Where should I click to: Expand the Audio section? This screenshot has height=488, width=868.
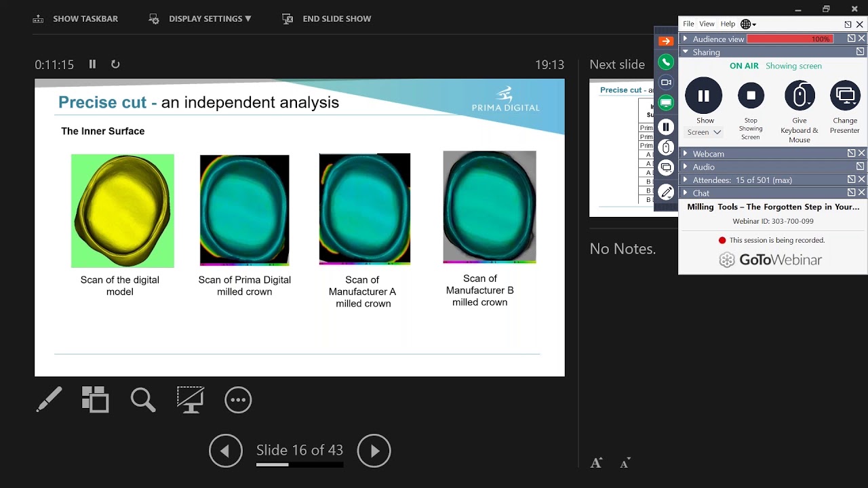tap(686, 167)
